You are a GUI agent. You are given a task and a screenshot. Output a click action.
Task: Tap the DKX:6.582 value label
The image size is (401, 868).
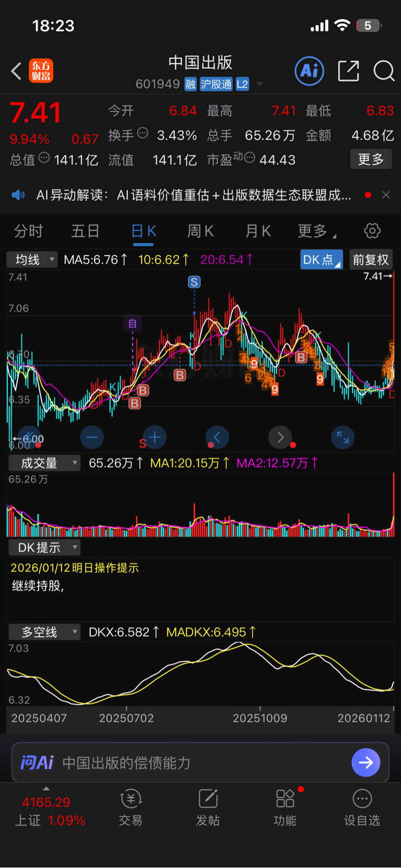124,632
